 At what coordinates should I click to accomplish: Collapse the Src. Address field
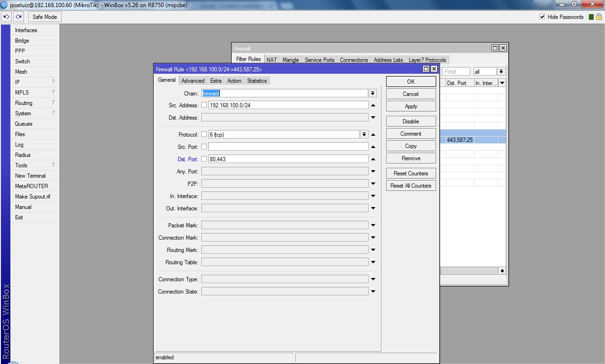click(373, 105)
